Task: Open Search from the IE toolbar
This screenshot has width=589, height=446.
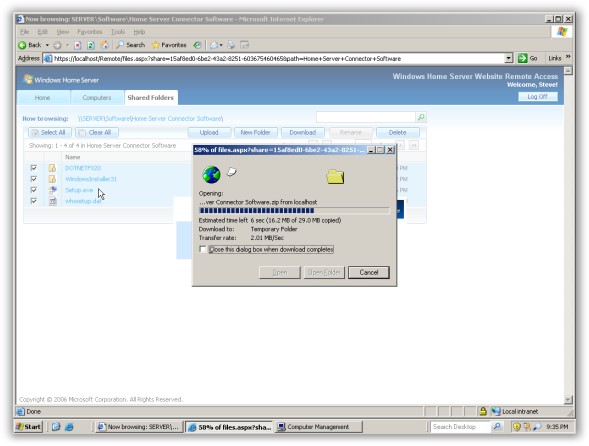Action: (131, 45)
